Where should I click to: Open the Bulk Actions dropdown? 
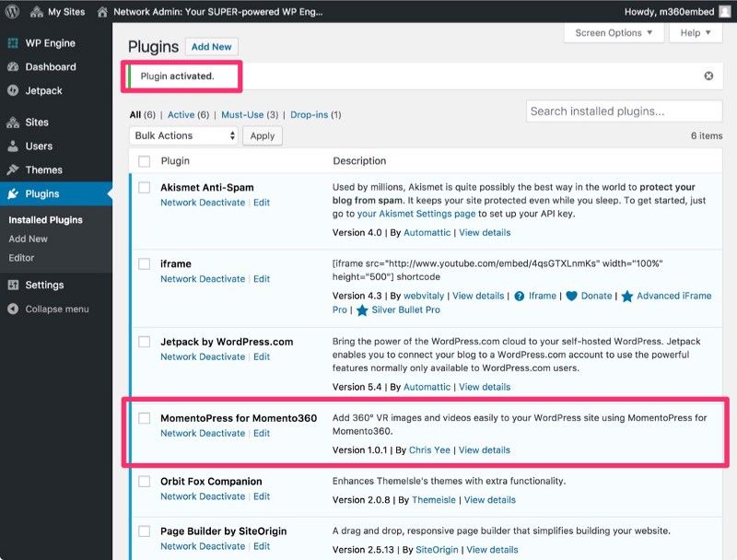coord(183,135)
